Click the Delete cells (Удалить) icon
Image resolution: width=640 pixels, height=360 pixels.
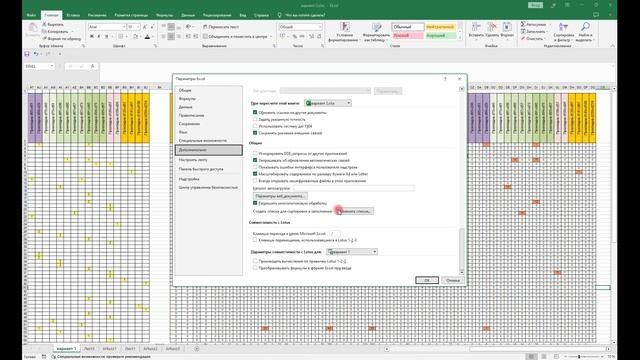coord(492,27)
